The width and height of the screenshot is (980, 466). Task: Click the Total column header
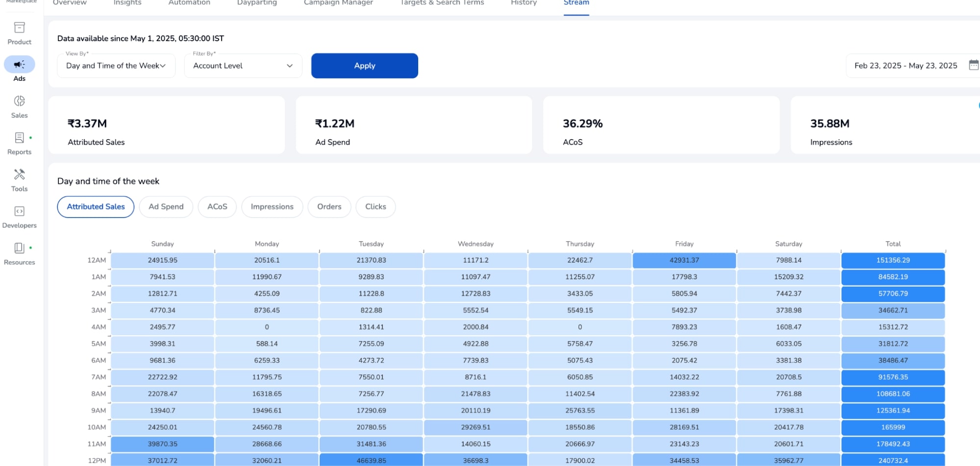893,244
